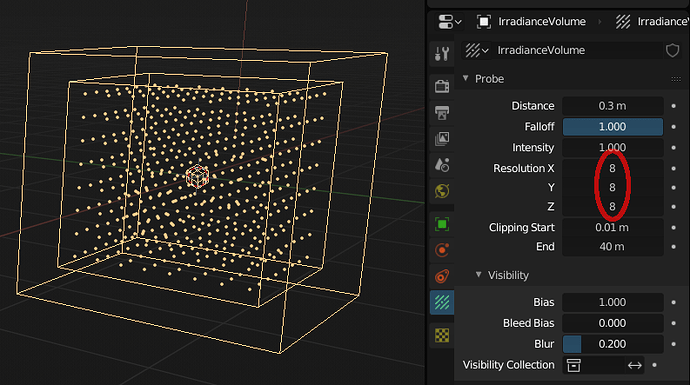Click the Clipping Start field 0.01 m

pyautogui.click(x=613, y=227)
